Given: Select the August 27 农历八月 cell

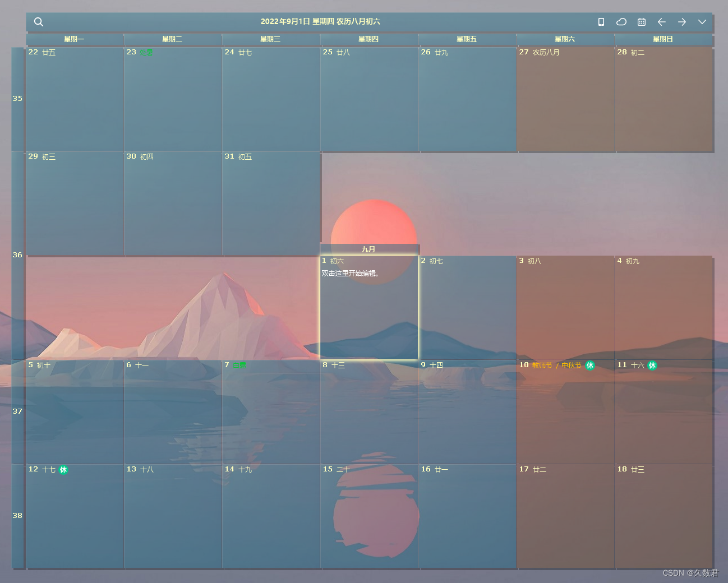Looking at the screenshot, I should 565,99.
